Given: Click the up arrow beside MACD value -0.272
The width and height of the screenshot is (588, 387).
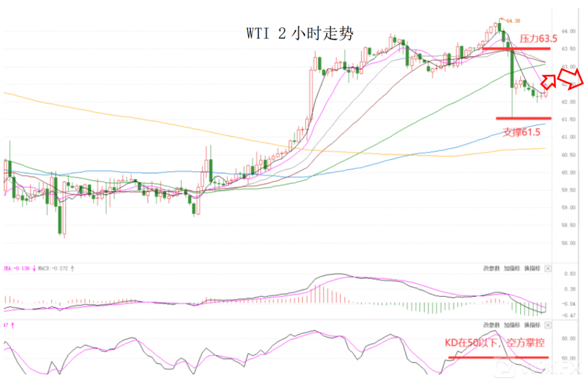Looking at the screenshot, I should [x=72, y=268].
